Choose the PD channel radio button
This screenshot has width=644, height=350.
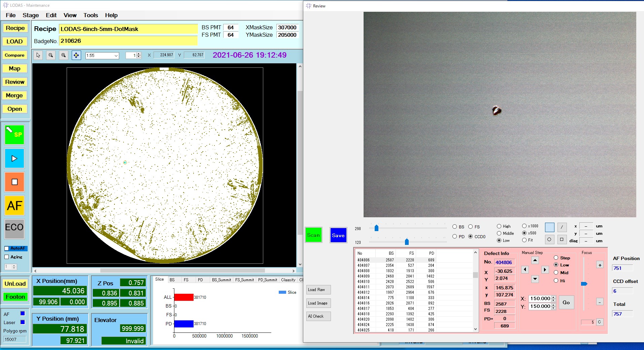(455, 236)
